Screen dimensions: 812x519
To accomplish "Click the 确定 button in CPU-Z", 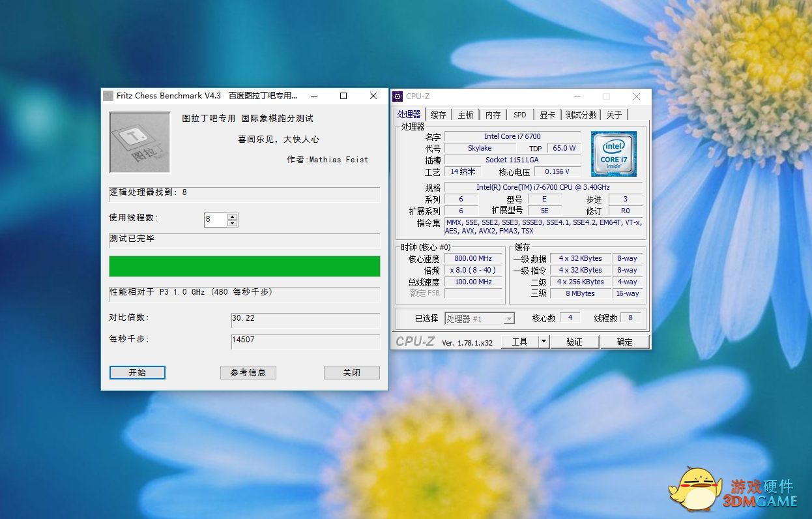I will [624, 342].
